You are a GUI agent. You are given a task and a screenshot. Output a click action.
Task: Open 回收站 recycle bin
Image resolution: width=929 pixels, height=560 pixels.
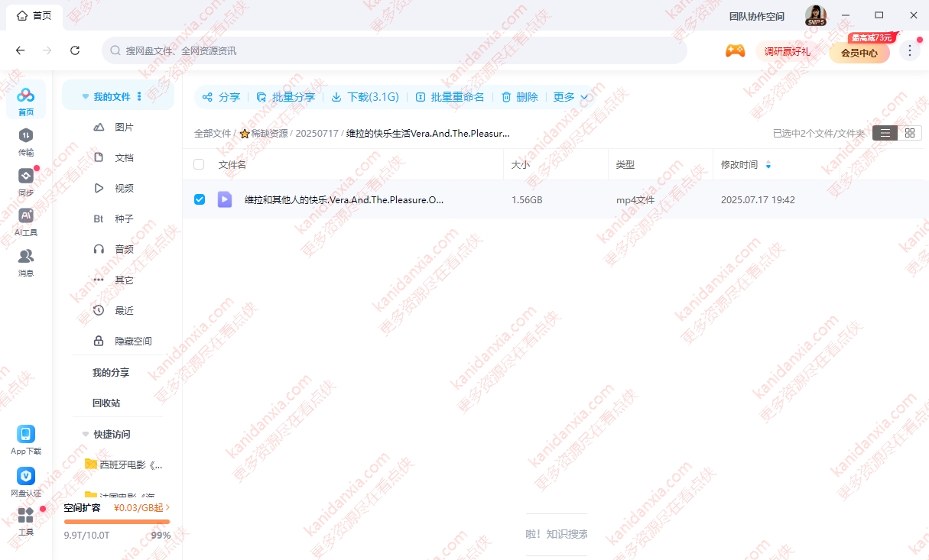tap(106, 403)
